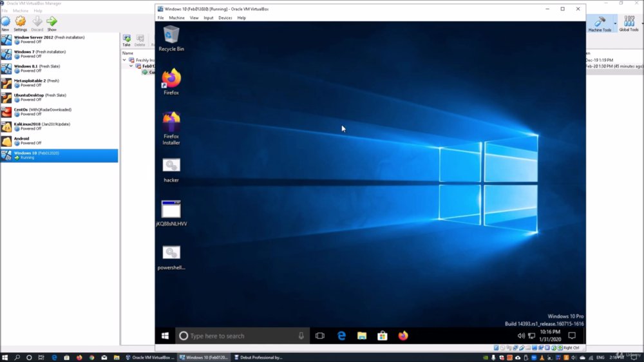
Task: Collapse the Feb01 snapshot child node
Action: click(x=131, y=66)
